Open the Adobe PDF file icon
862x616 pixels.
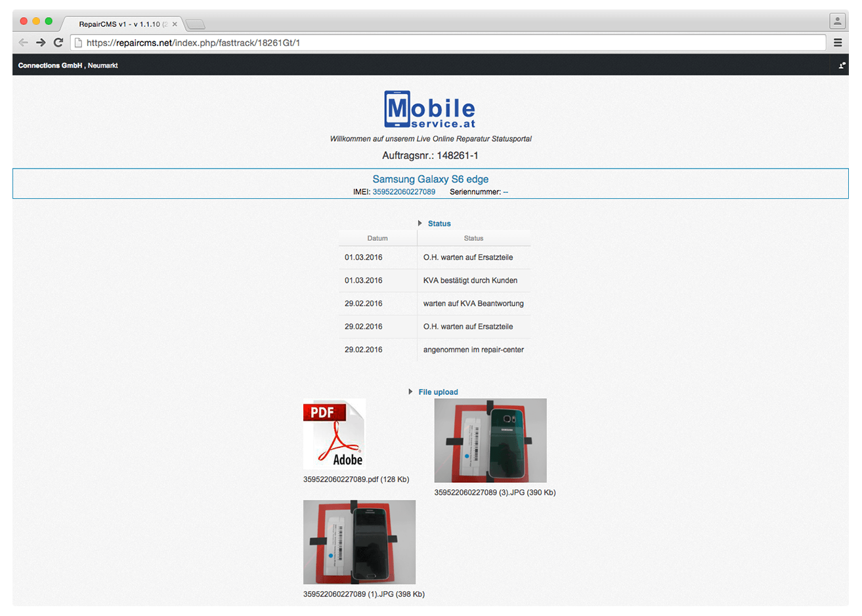click(x=334, y=434)
